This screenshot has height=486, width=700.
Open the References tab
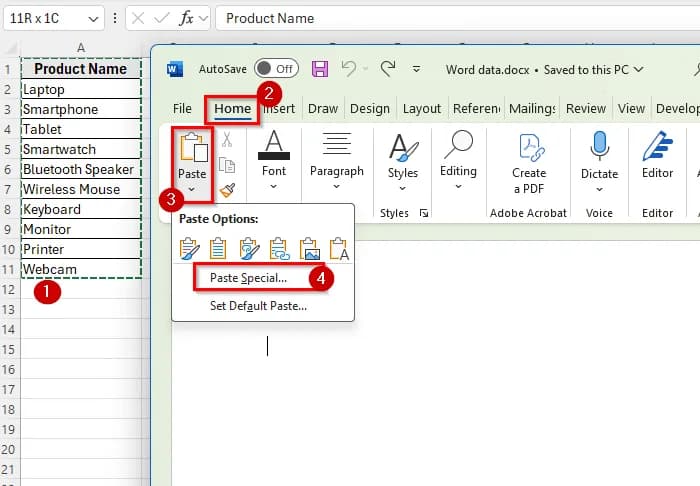coord(476,108)
